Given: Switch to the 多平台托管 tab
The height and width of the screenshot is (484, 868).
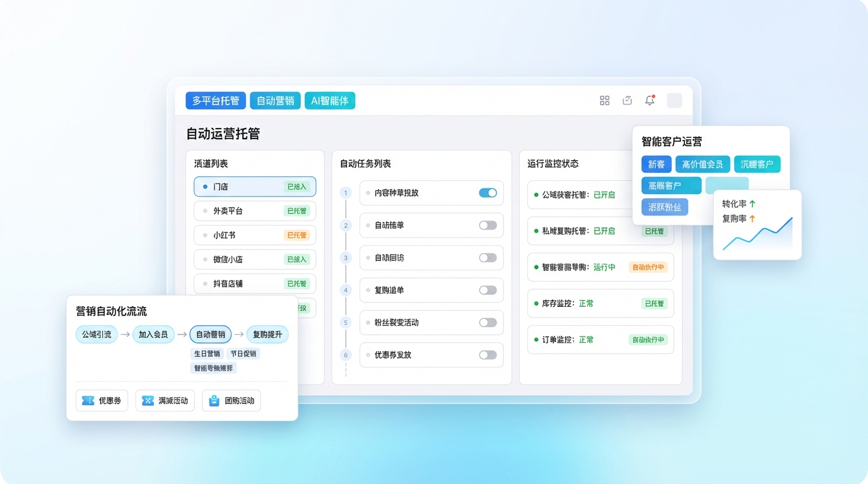Looking at the screenshot, I should point(216,101).
